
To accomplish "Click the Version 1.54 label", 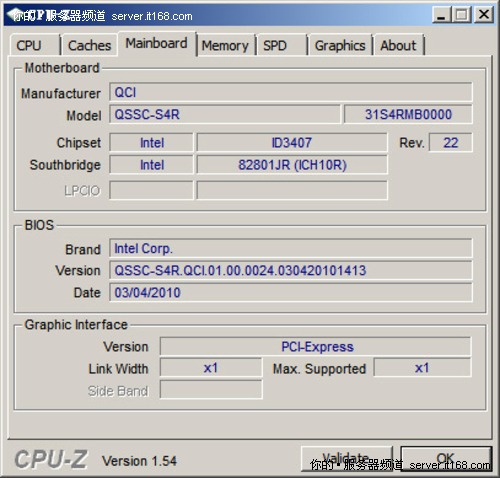I will click(139, 461).
